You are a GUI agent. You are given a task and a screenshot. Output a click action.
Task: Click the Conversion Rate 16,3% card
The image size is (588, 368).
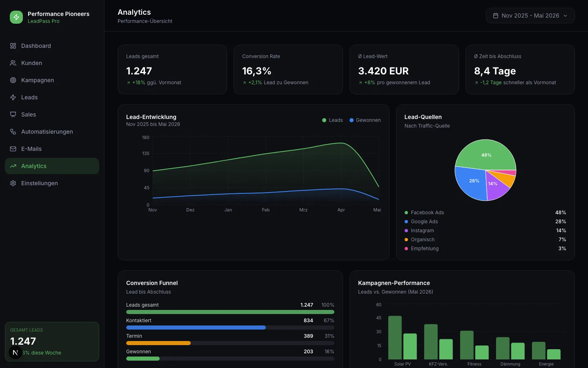point(288,70)
